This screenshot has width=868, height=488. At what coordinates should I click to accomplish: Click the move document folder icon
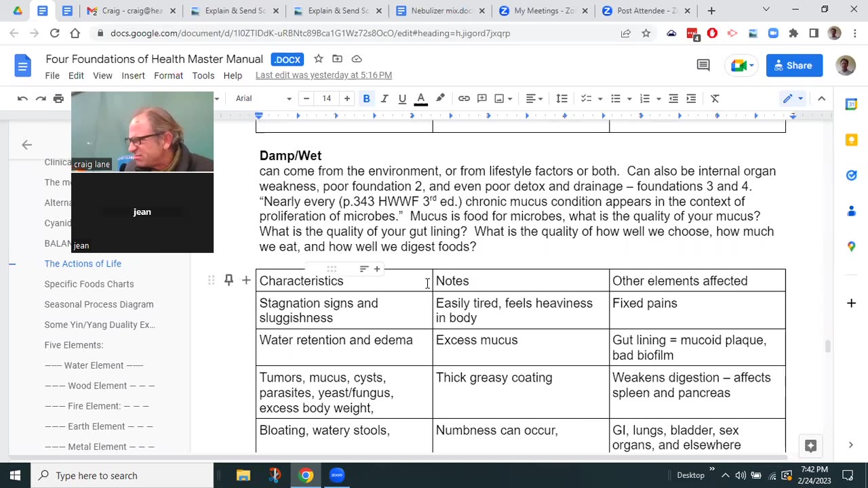[x=337, y=59]
